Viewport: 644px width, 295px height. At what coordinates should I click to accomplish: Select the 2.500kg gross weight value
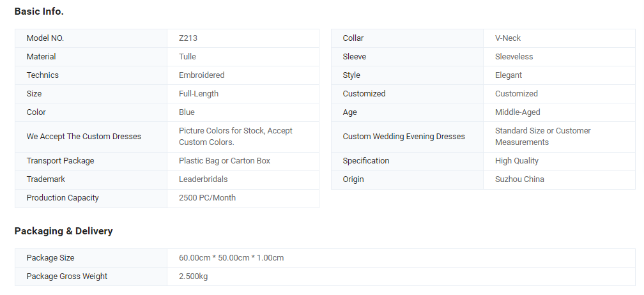[x=194, y=276]
